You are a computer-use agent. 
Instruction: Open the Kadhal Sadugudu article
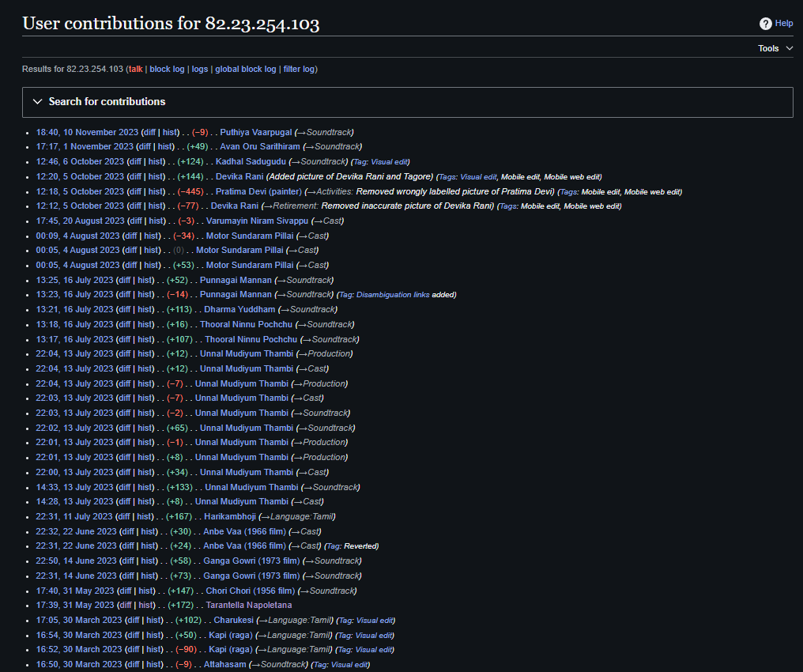[251, 161]
